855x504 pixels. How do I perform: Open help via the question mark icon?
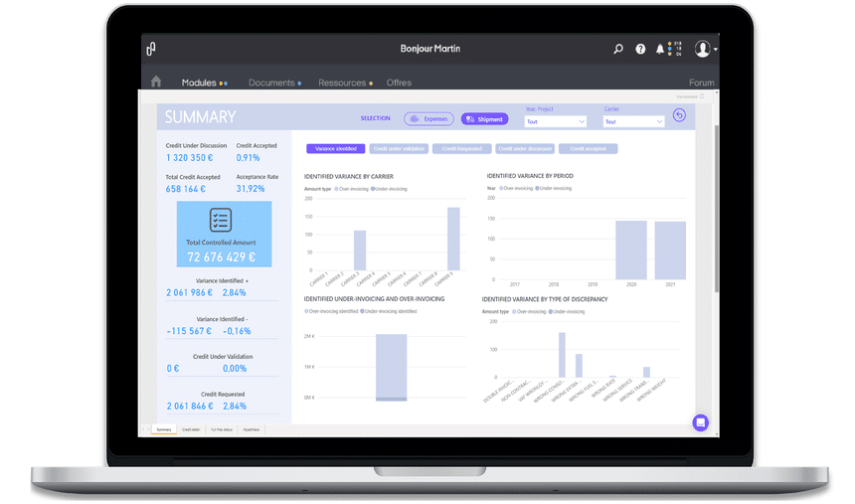point(640,49)
